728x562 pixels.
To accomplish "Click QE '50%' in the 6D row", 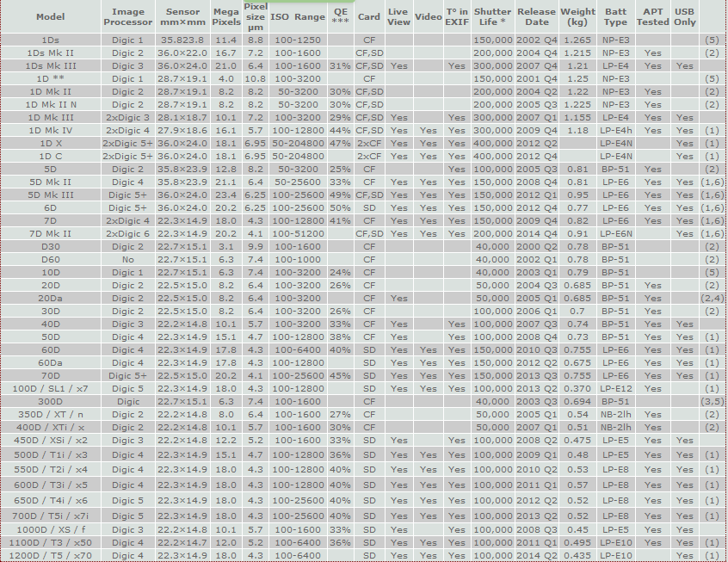I will pos(340,208).
